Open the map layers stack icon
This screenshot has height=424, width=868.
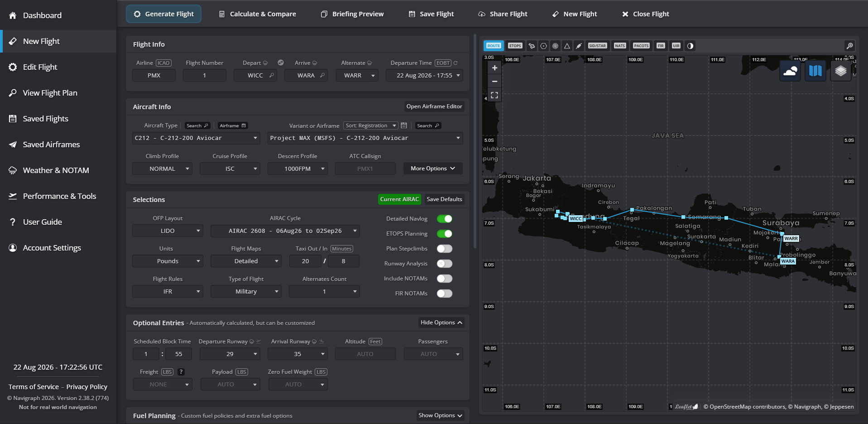pos(841,71)
